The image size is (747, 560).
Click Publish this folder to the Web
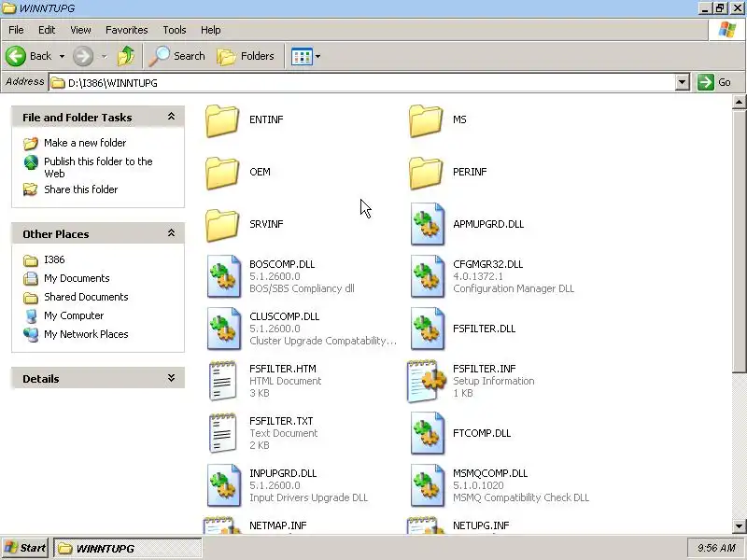[x=98, y=167]
